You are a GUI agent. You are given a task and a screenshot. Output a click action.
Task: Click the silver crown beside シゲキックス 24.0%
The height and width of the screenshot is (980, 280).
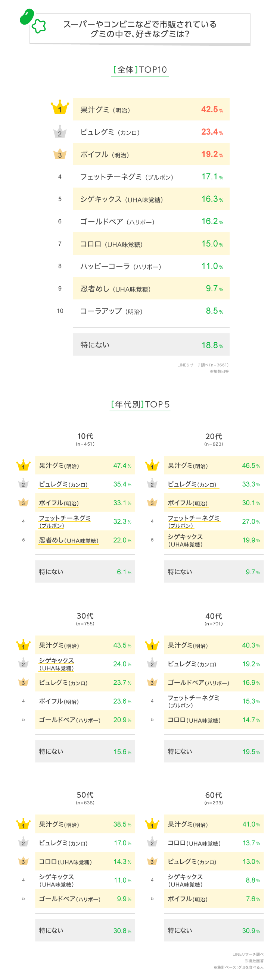[23, 663]
